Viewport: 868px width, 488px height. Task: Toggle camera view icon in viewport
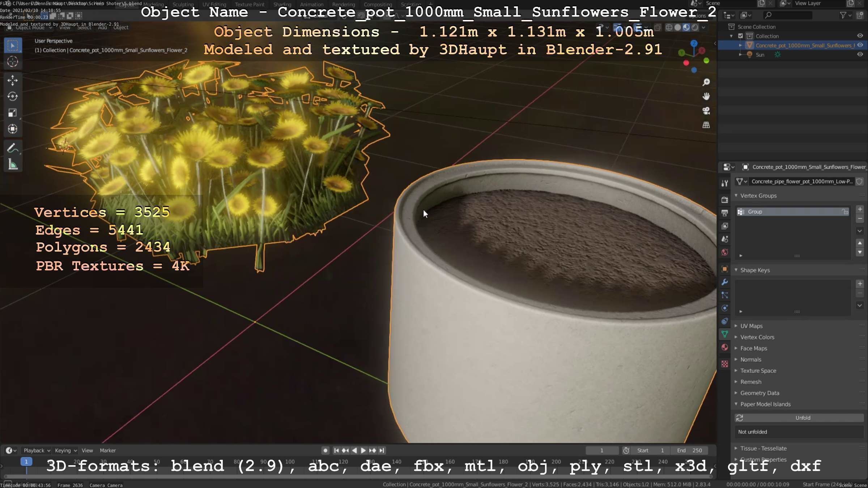[706, 111]
